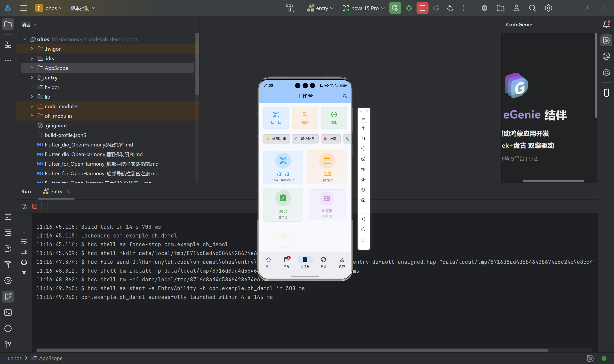
Task: Toggle soft-wrap in the Run console
Action: point(24,242)
